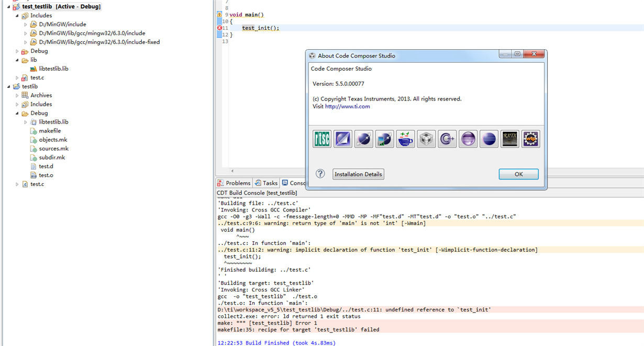Screen dimensions: 644x346
Task: Collapse testlib Debug folder
Action: (x=17, y=114)
